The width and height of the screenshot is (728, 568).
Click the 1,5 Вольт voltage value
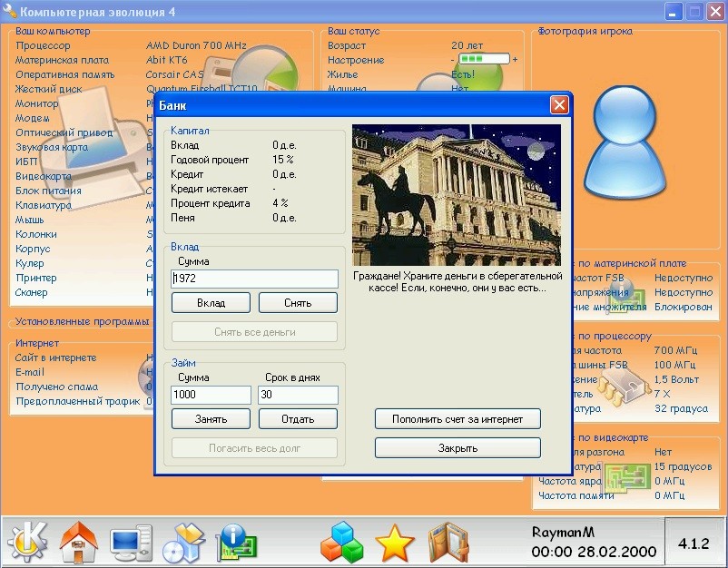pos(676,379)
